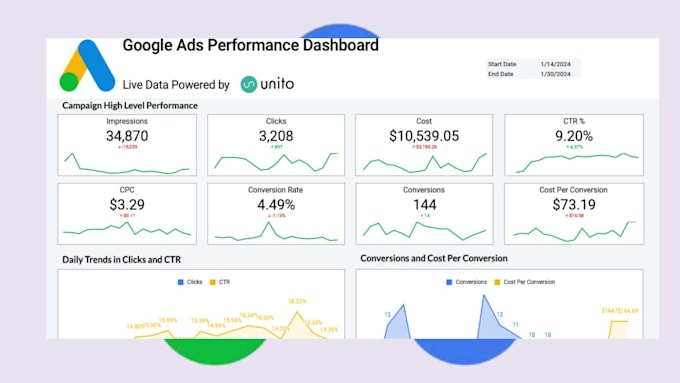This screenshot has width=680, height=383.
Task: Click the Conversions sparkline chart
Action: pos(425,231)
